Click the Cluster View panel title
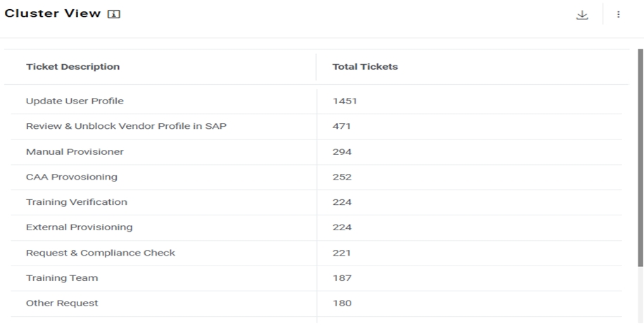644x326 pixels. (53, 15)
